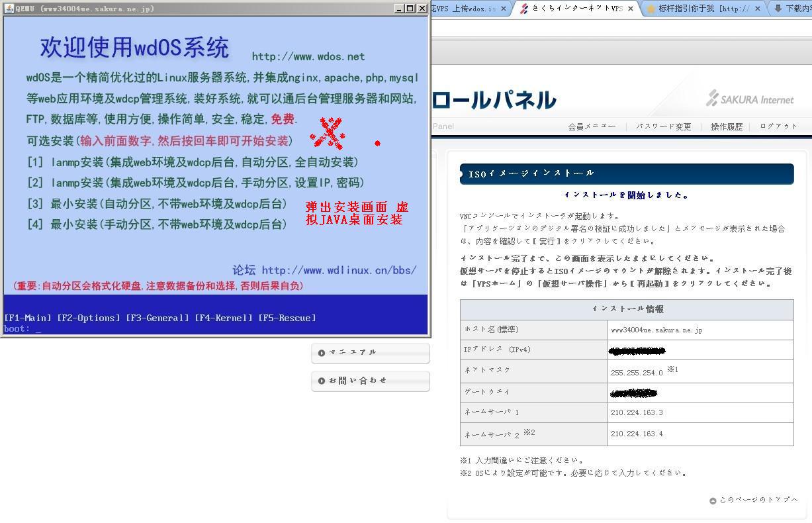Select the さくらインターネットVPS browser tab

coord(577,9)
